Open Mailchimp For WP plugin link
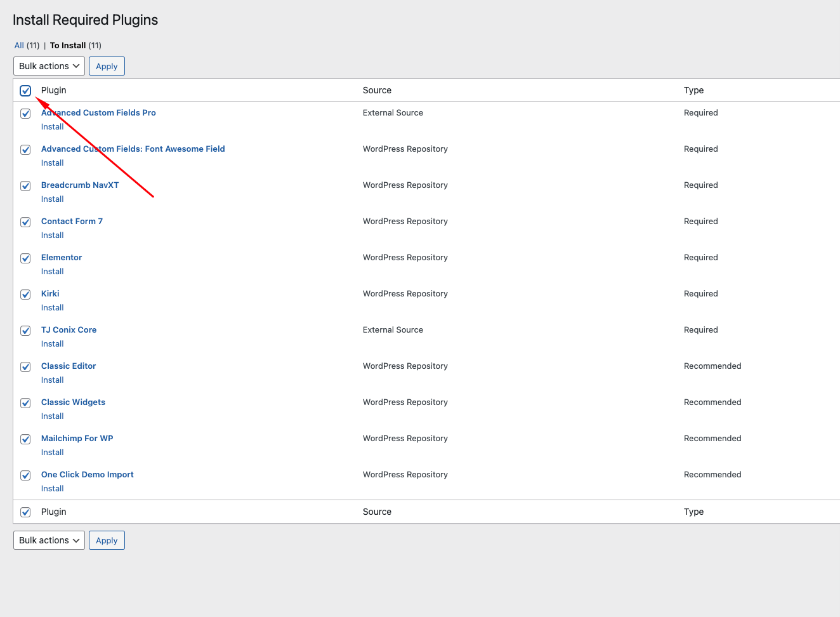Viewport: 840px width, 617px height. (x=77, y=438)
